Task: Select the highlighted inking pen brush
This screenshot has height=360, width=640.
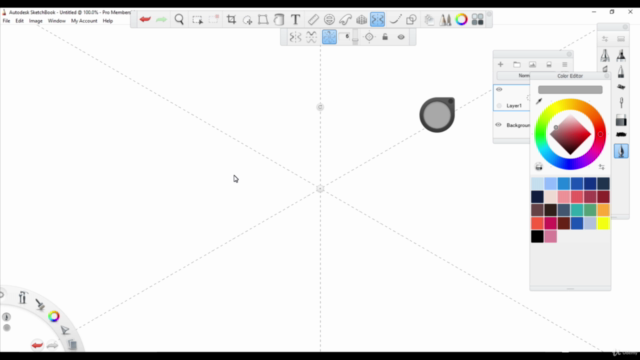Action: point(621,151)
